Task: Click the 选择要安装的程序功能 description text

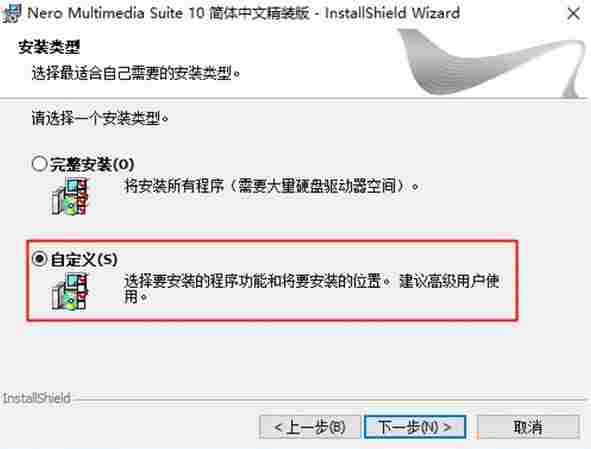Action: 312,288
